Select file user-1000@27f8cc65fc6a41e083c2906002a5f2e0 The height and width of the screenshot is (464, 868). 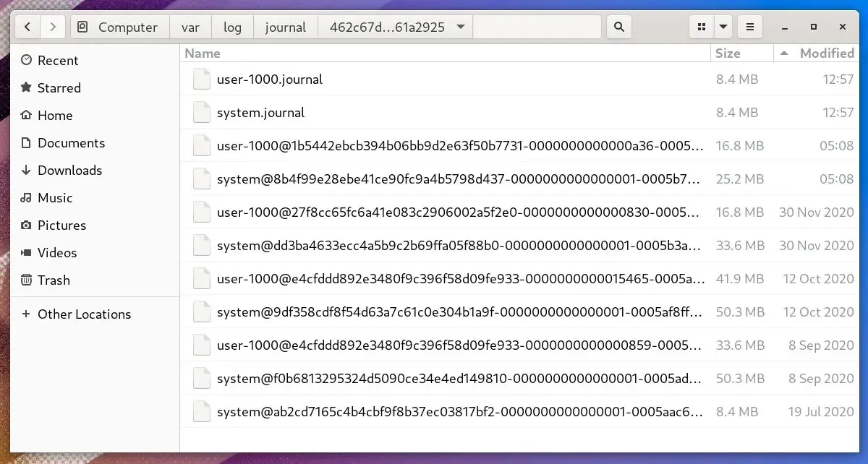pyautogui.click(x=519, y=212)
